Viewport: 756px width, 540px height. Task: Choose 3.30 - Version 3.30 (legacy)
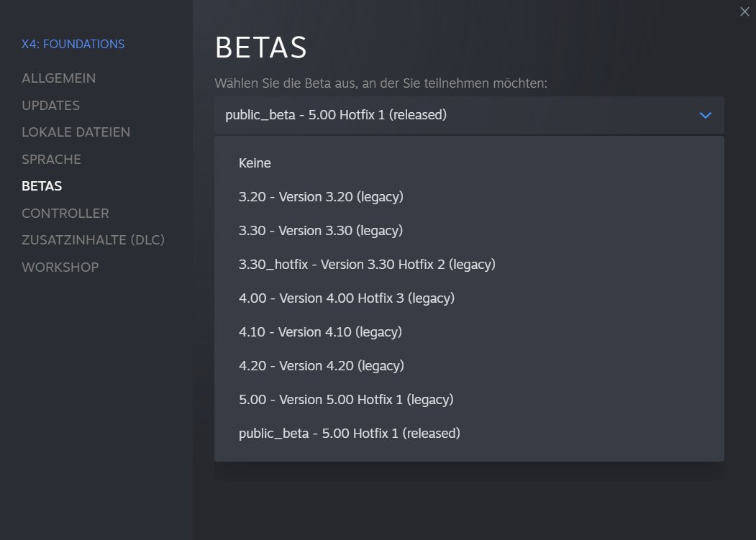coord(469,231)
